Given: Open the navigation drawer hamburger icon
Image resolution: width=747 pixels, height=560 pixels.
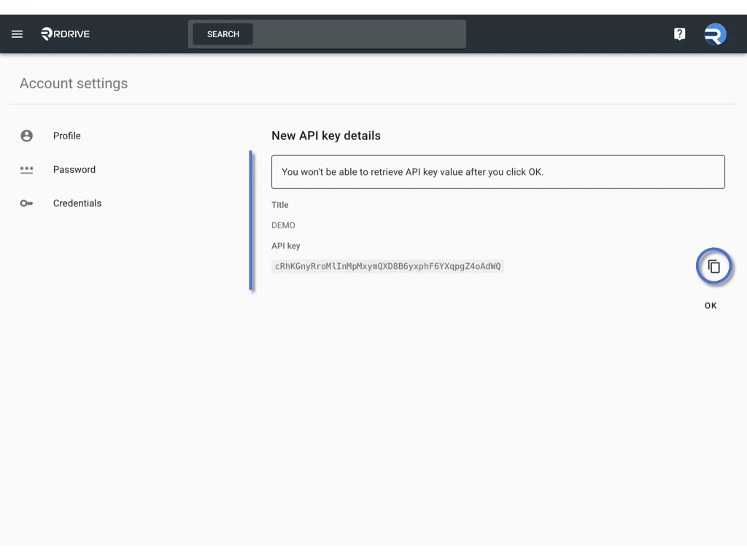Looking at the screenshot, I should point(17,34).
